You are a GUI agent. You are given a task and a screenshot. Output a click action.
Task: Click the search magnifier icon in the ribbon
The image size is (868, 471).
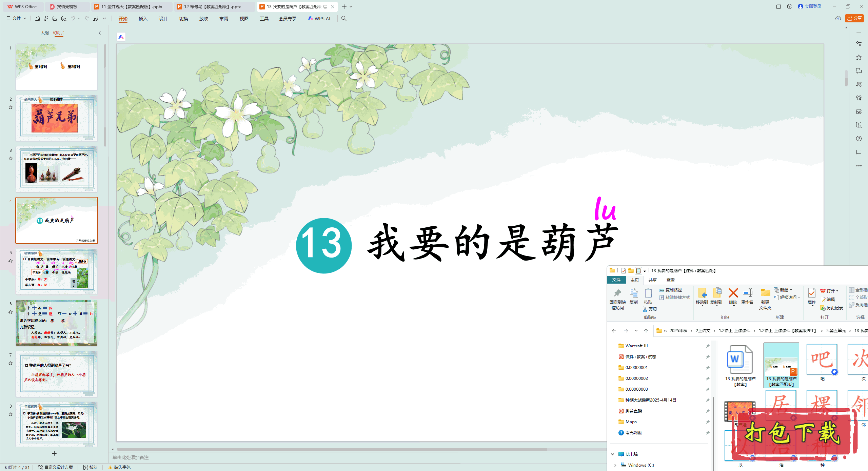tap(344, 19)
